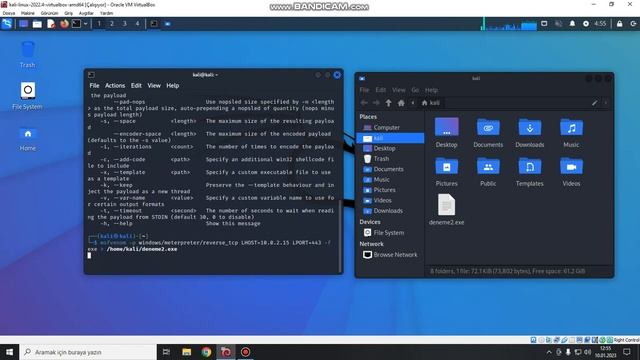Open notifications bell in Kali panel
Image resolution: width=640 pixels, height=360 pixels.
click(x=572, y=24)
